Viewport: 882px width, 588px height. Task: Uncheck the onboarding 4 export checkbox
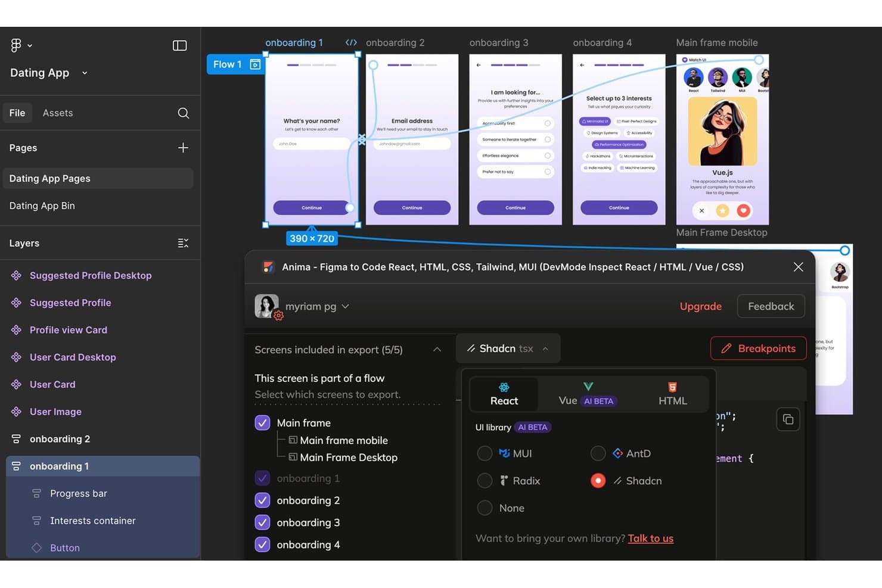[x=262, y=545]
